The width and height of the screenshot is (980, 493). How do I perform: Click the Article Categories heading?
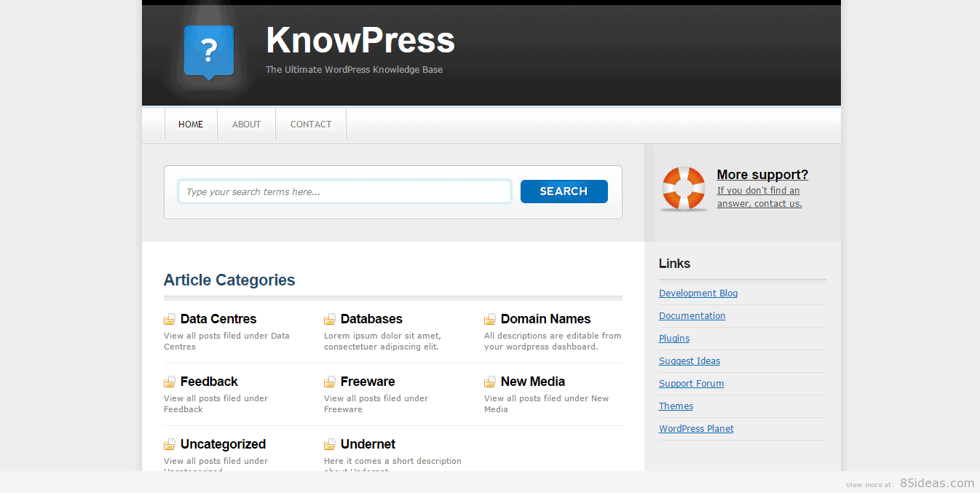pyautogui.click(x=229, y=280)
